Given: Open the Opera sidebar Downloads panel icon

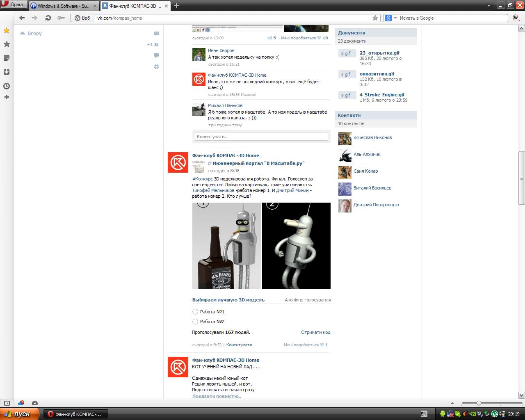Looking at the screenshot, I should click(x=7, y=72).
